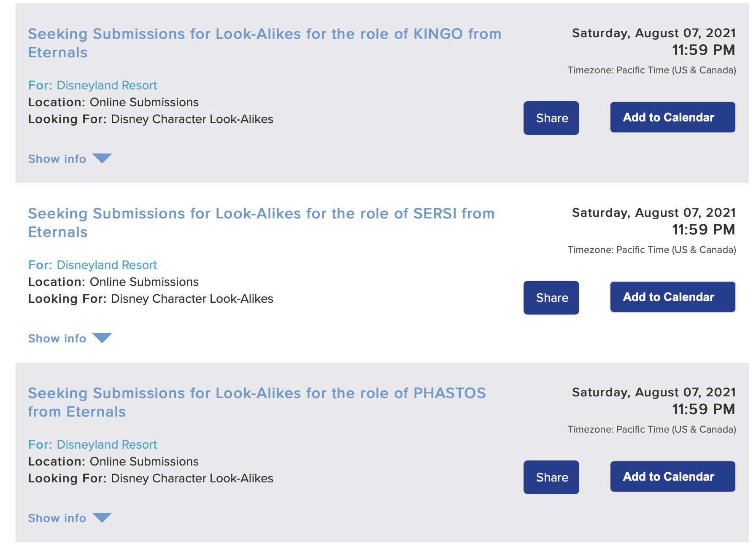Click the down arrow under the KINGO listing

[102, 159]
